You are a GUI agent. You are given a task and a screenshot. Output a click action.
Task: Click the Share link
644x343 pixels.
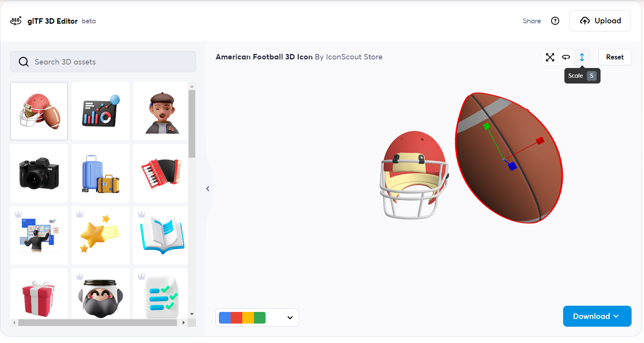(x=532, y=21)
